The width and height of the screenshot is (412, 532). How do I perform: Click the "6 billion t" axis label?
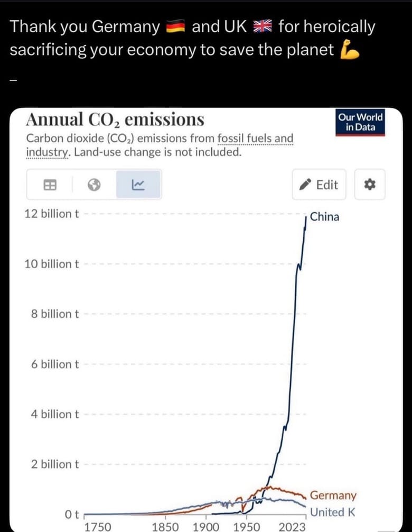pos(55,364)
